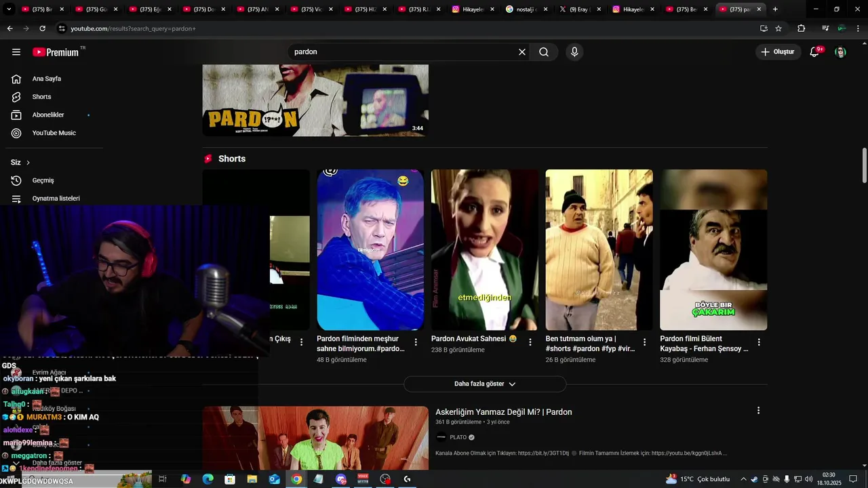Open Microsoft Store from taskbar
Screen dimensions: 868x488
point(230,479)
